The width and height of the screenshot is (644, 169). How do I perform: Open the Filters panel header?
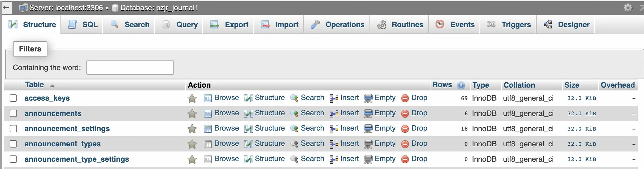click(x=30, y=49)
